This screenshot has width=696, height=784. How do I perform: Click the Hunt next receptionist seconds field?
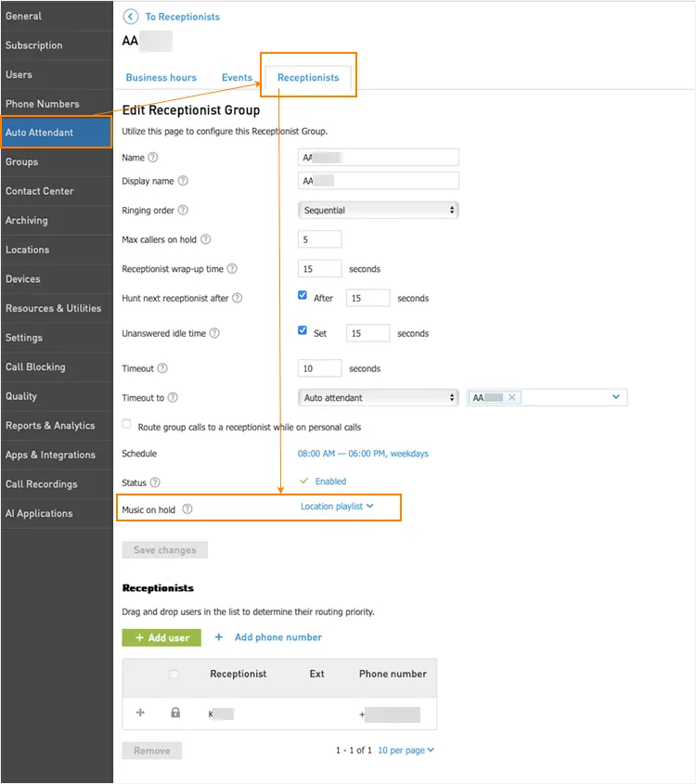coord(368,298)
